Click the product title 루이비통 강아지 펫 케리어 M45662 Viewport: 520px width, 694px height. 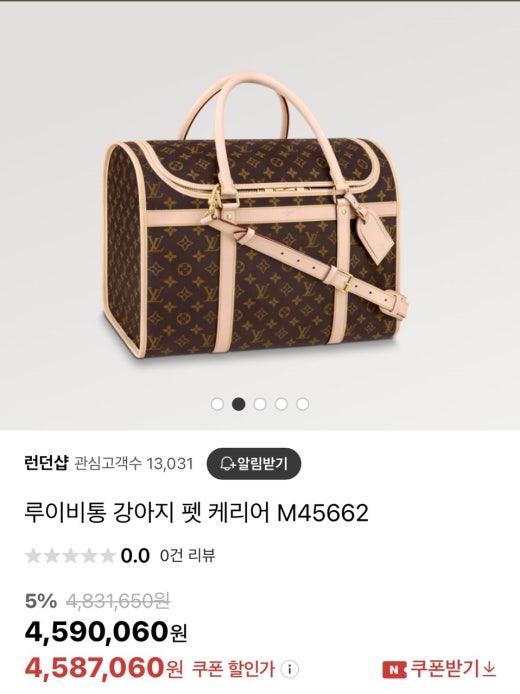pos(196,513)
